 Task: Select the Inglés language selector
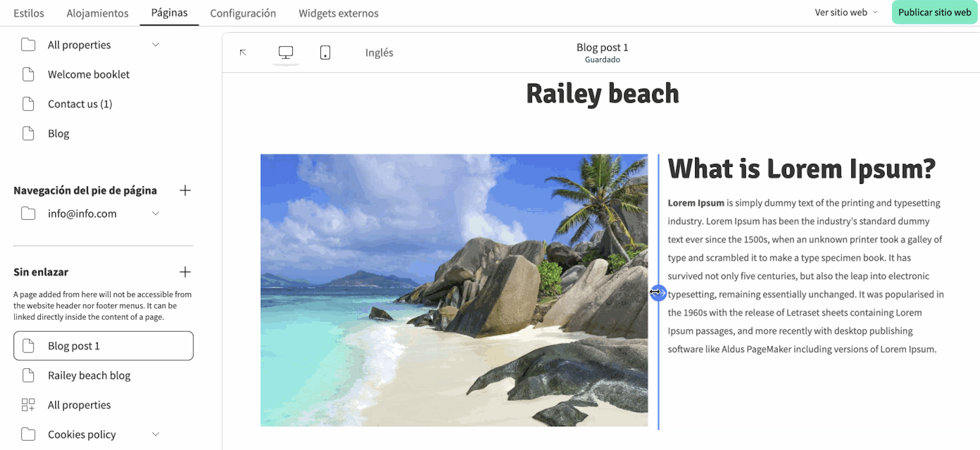(379, 53)
